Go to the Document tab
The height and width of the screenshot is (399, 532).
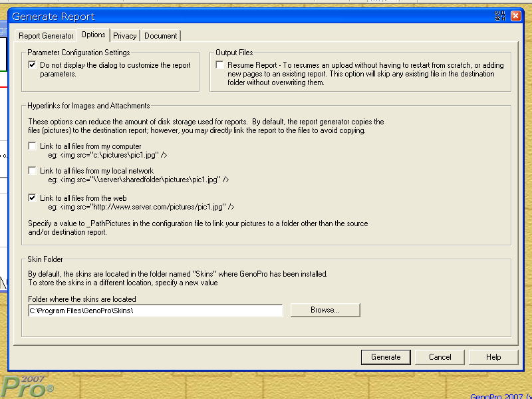[160, 36]
